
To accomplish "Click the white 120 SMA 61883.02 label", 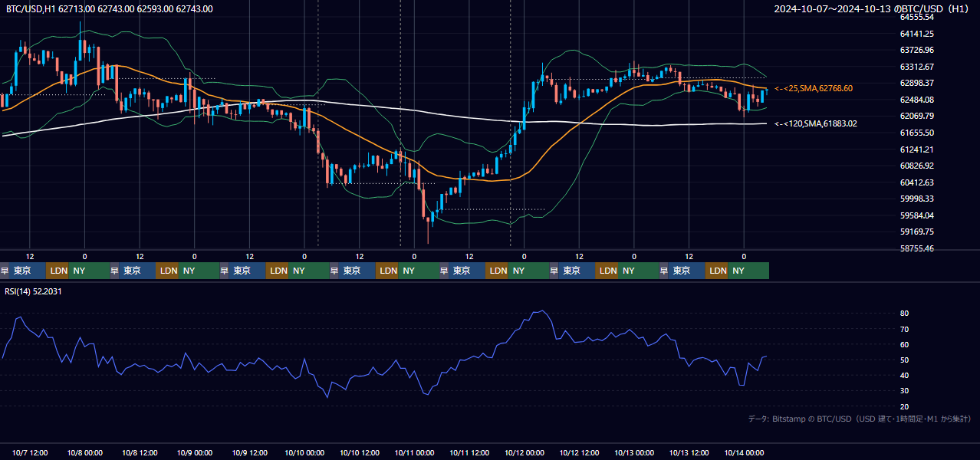I will coord(816,123).
